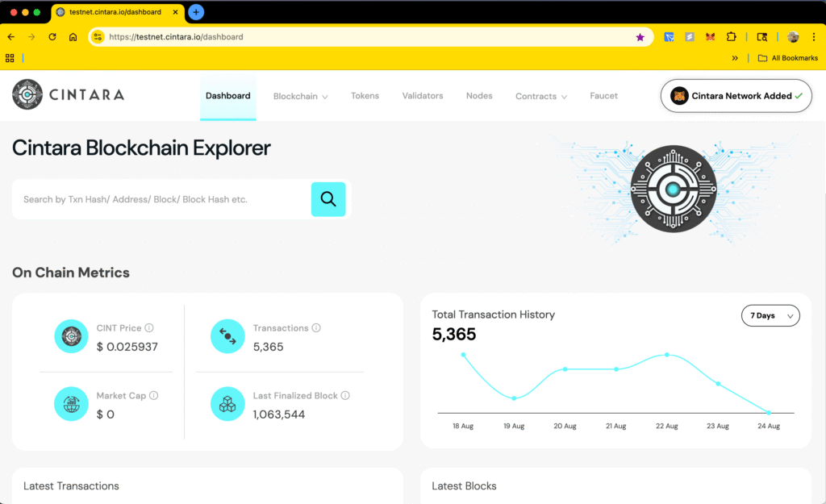Image resolution: width=826 pixels, height=504 pixels.
Task: Reload the page with refresh icon
Action: [52, 37]
